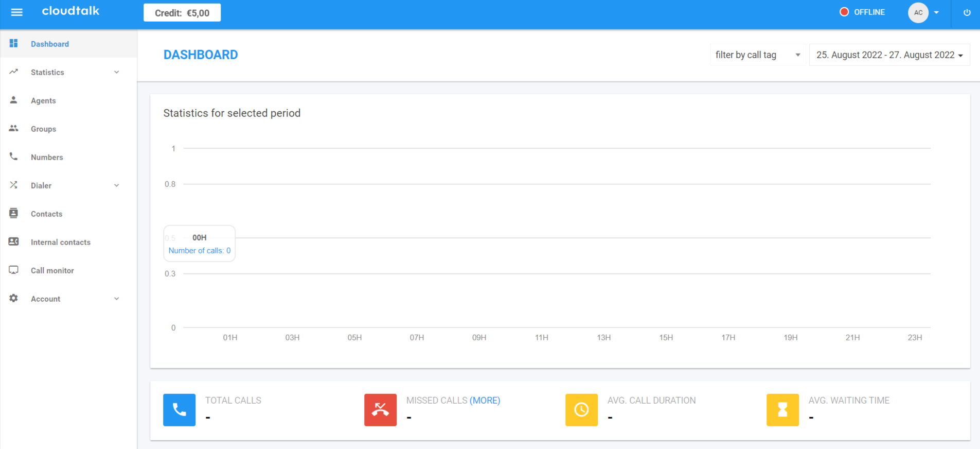
Task: Open the user account dropdown arrow
Action: point(937,12)
